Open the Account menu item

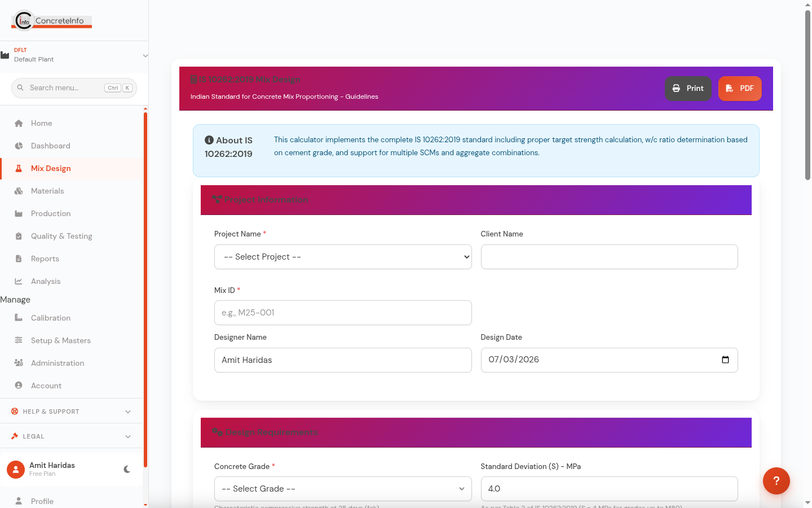(x=72, y=386)
